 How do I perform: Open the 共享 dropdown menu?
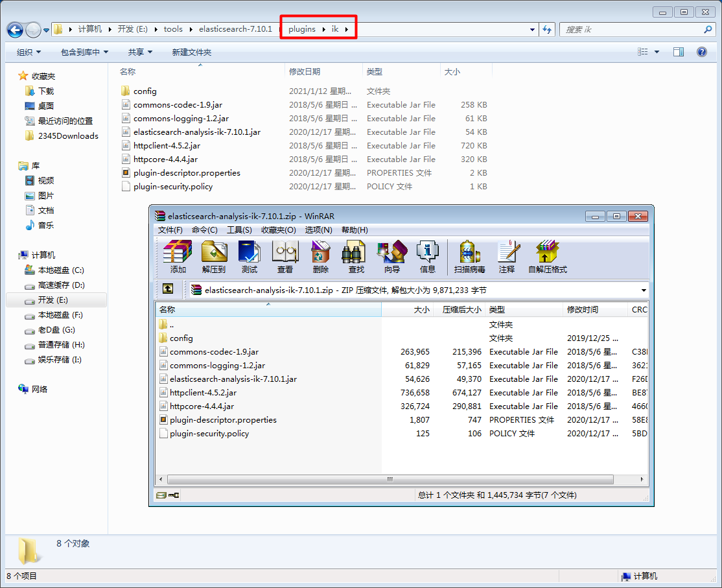click(x=140, y=52)
